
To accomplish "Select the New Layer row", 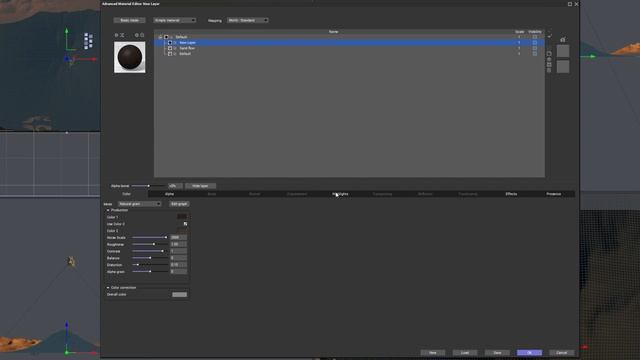I will [349, 42].
